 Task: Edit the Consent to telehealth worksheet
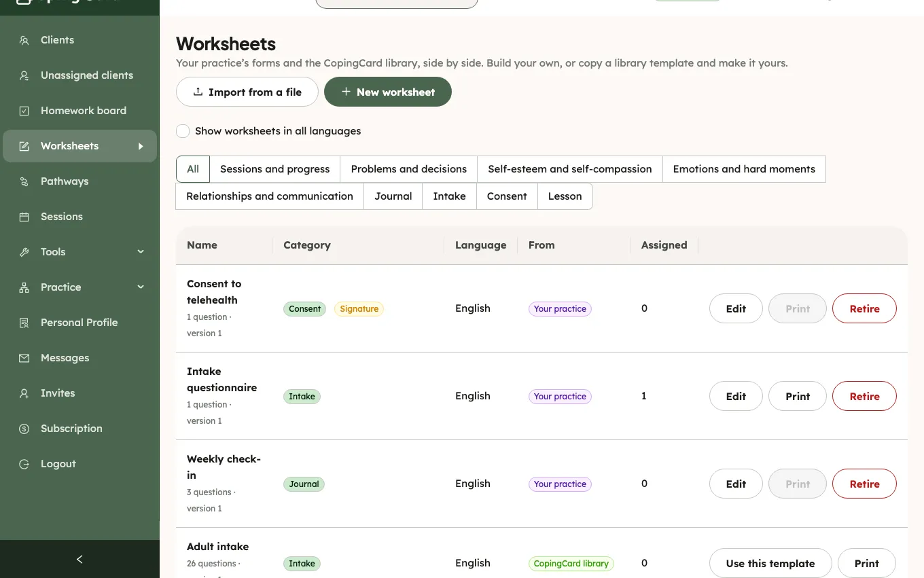click(736, 308)
